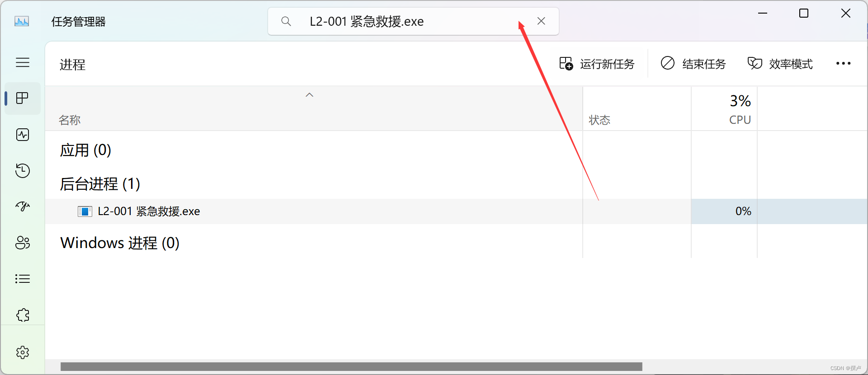Image resolution: width=868 pixels, height=375 pixels.
Task: Open the Settings gear icon
Action: (22, 352)
